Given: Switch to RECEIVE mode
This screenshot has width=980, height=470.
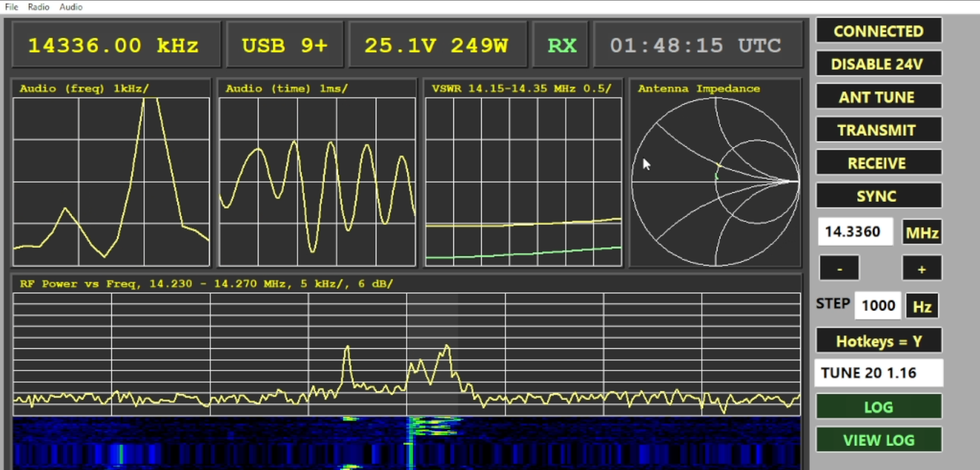Looking at the screenshot, I should pos(878,163).
